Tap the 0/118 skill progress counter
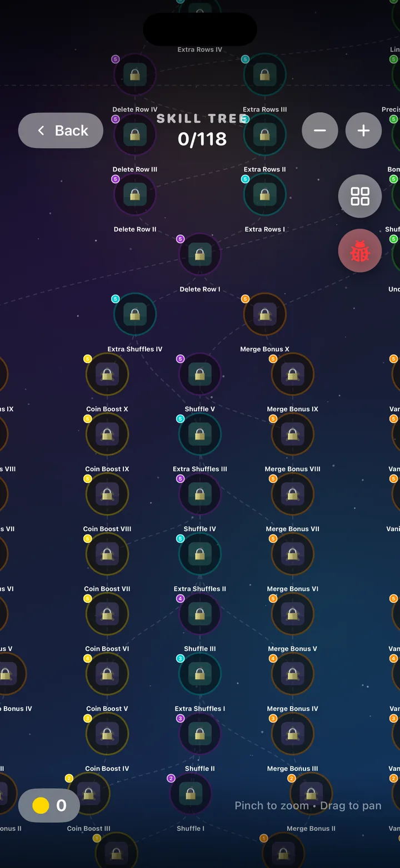This screenshot has width=400, height=868. tap(202, 138)
